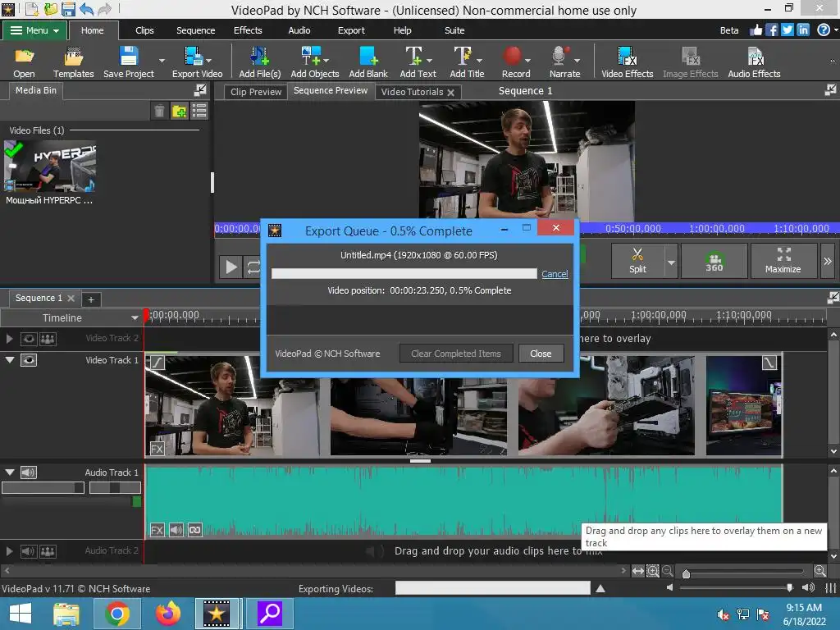The image size is (840, 630).
Task: Show more preview tools with the chevron button
Action: [828, 261]
